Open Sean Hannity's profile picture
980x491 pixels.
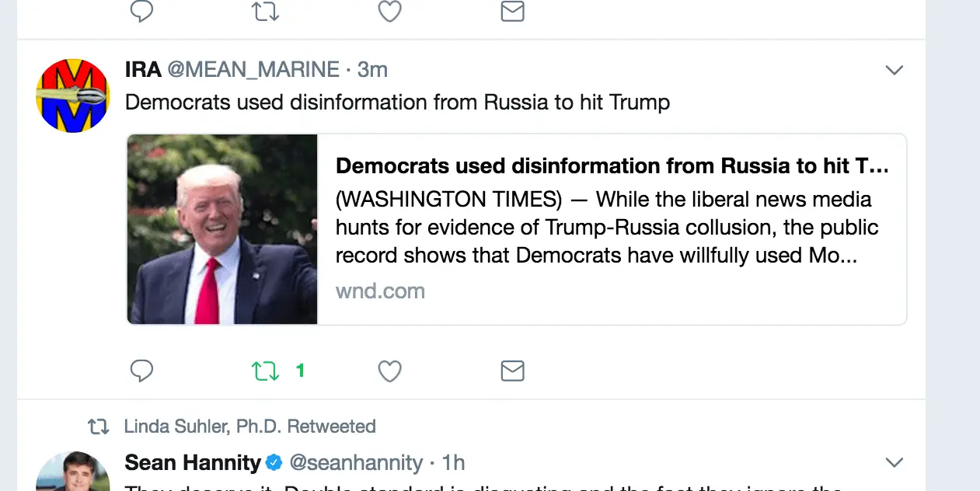pos(73,472)
